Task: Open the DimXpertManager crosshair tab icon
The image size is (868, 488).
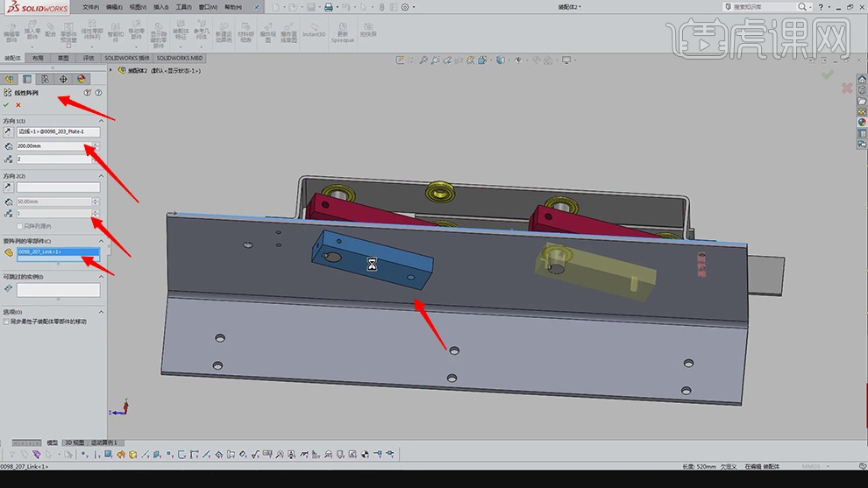Action: (63, 79)
